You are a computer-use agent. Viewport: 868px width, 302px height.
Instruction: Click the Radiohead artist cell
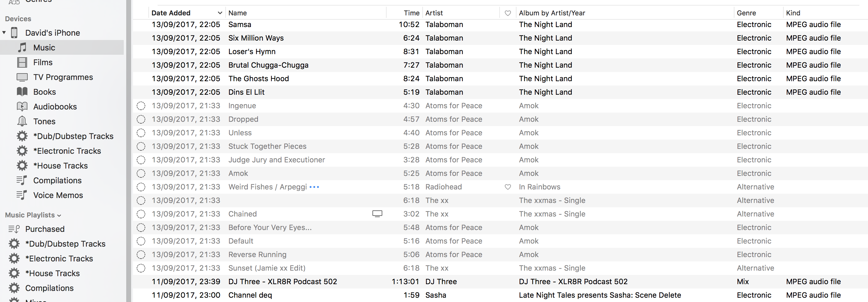click(444, 187)
